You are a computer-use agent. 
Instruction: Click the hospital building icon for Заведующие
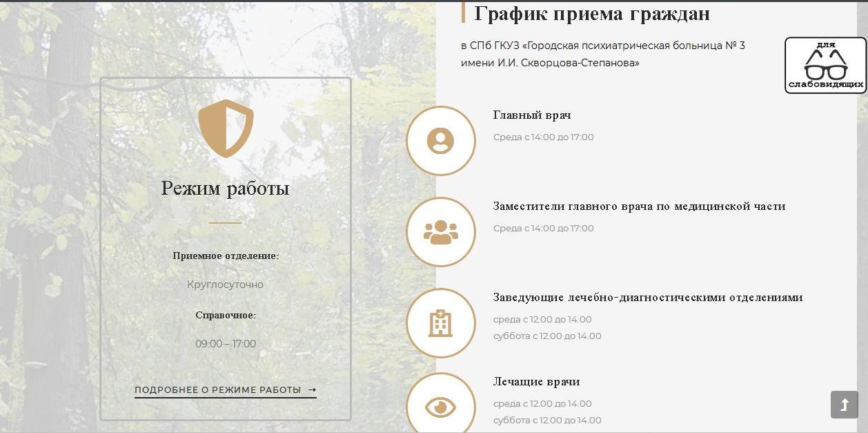(x=440, y=323)
